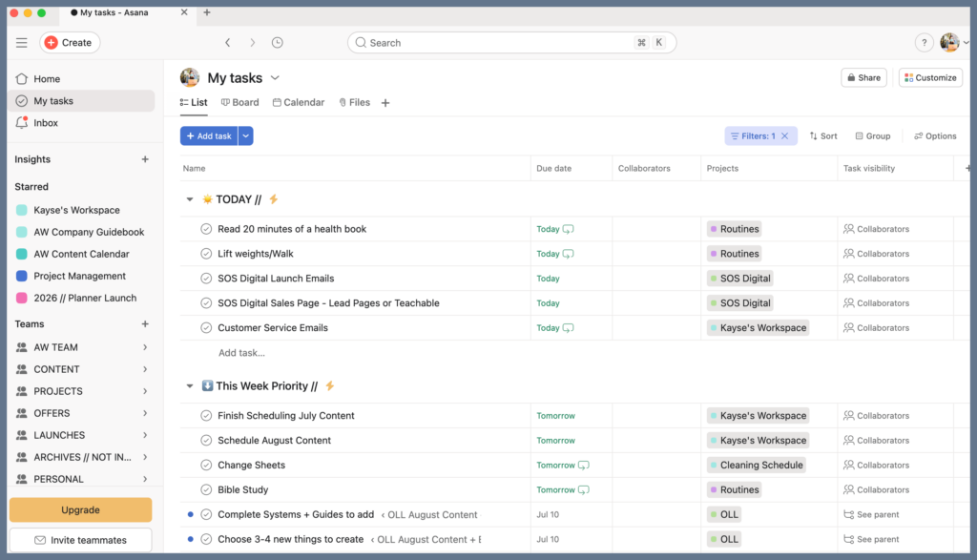Screen dimensions: 977x560
Task: Go back with the left arrow
Action: [x=228, y=42]
